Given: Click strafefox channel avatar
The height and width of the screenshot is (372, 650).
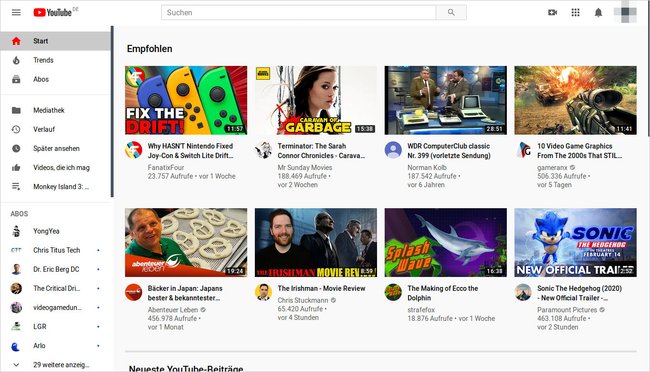Looking at the screenshot, I should 393,292.
